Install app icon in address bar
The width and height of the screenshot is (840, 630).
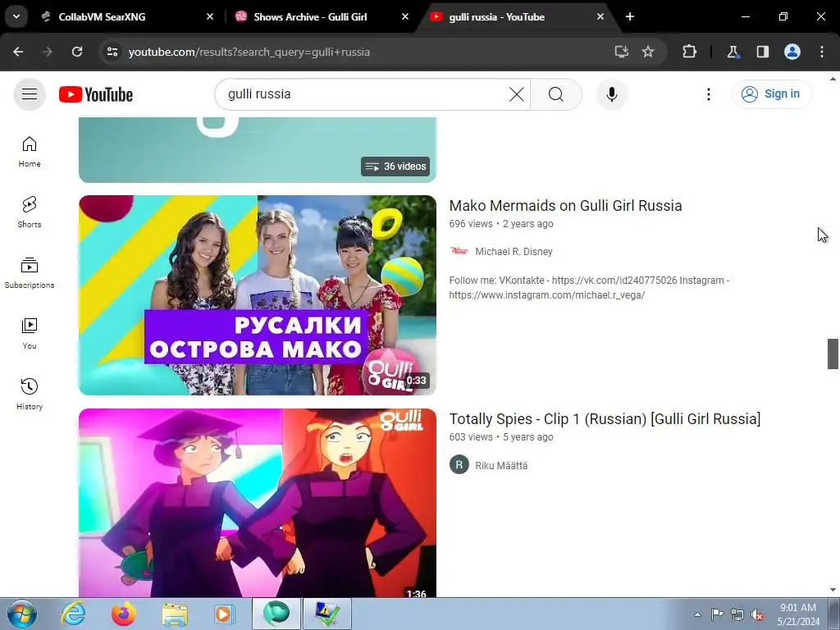tap(622, 52)
